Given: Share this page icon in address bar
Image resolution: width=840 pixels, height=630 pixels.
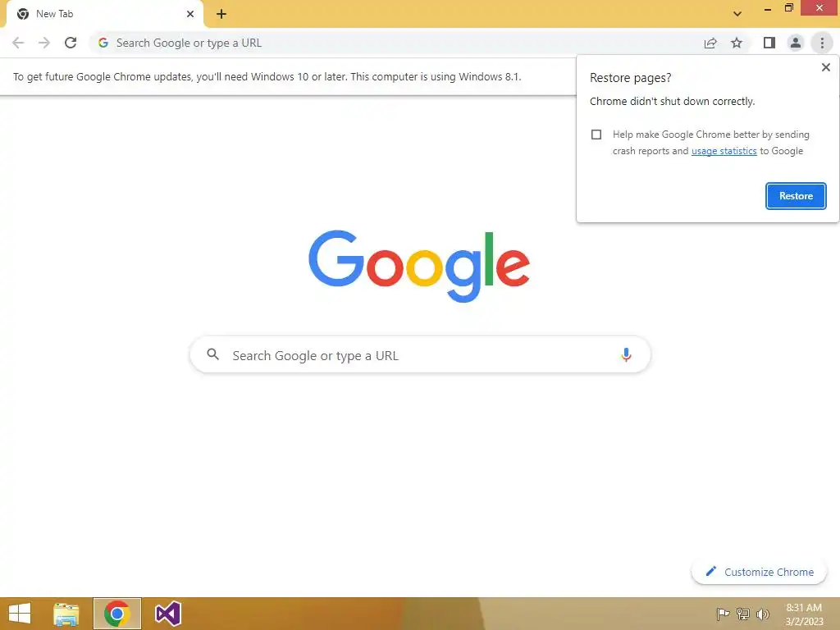Looking at the screenshot, I should click(x=710, y=43).
